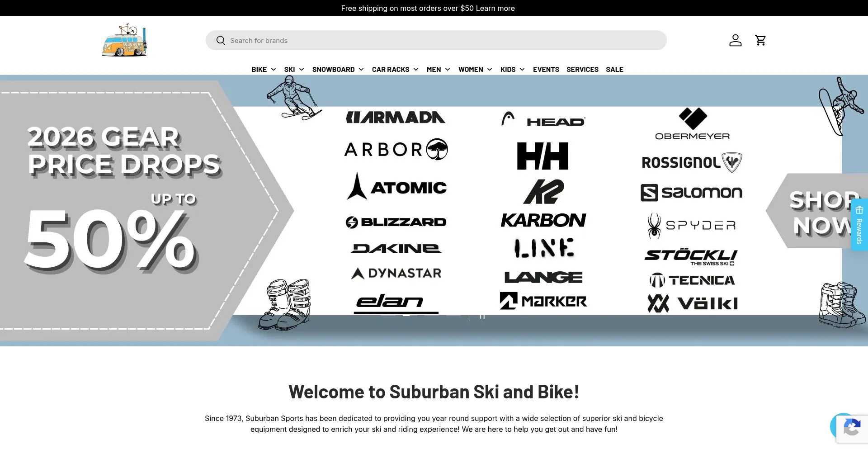Click the Head brand logo
868x449 pixels.
pyautogui.click(x=543, y=119)
